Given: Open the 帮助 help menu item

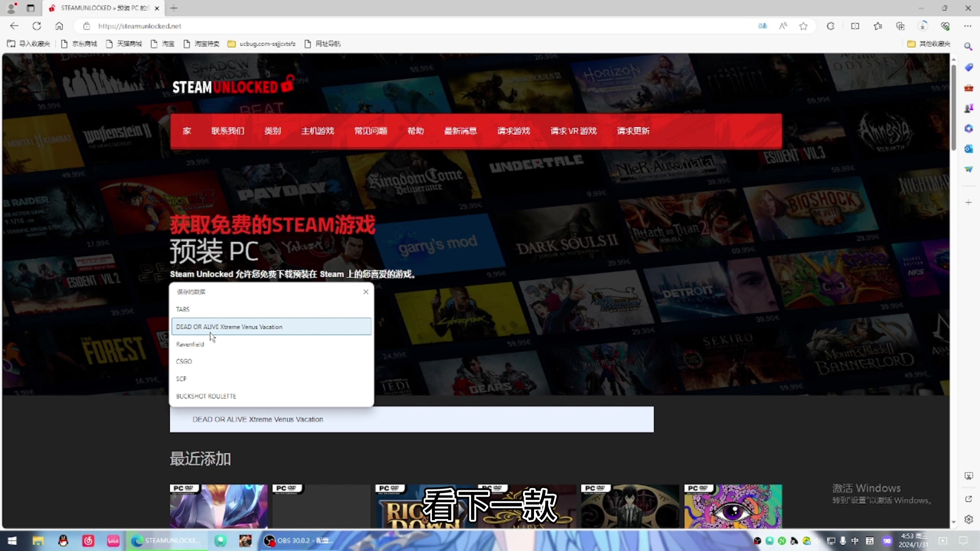Looking at the screenshot, I should coord(416,131).
